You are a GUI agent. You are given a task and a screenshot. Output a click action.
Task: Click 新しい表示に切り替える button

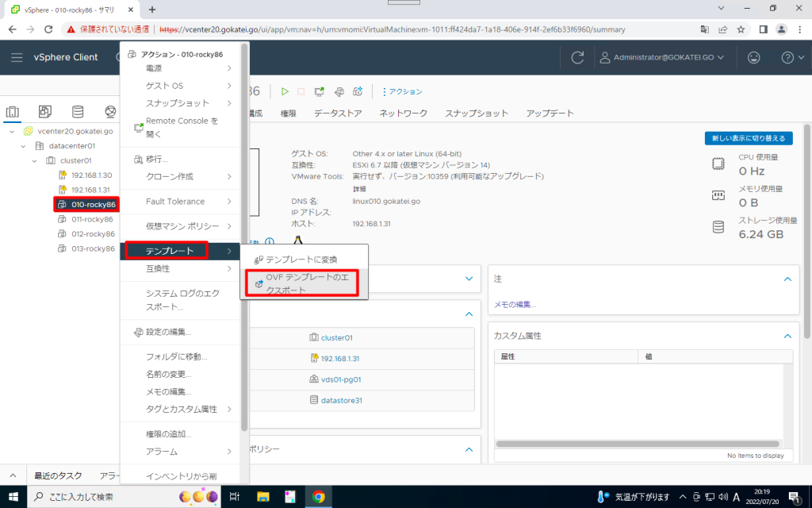748,138
